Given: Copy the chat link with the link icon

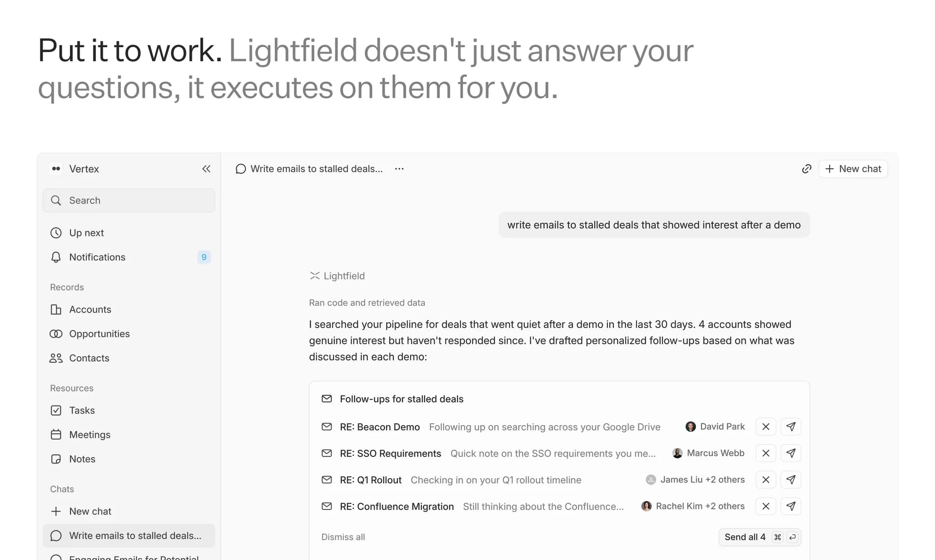Looking at the screenshot, I should click(806, 168).
